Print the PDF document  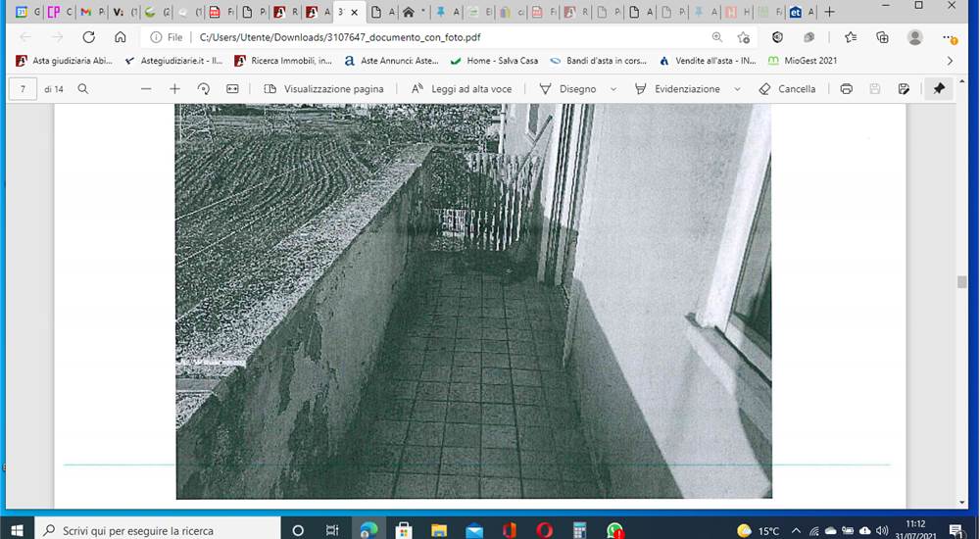click(847, 89)
